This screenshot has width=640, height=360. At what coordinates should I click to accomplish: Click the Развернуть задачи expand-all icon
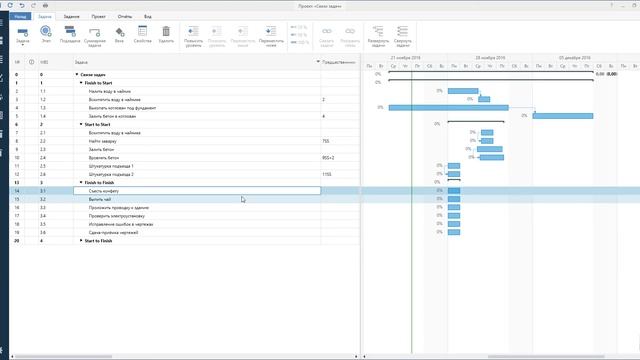pos(378,31)
